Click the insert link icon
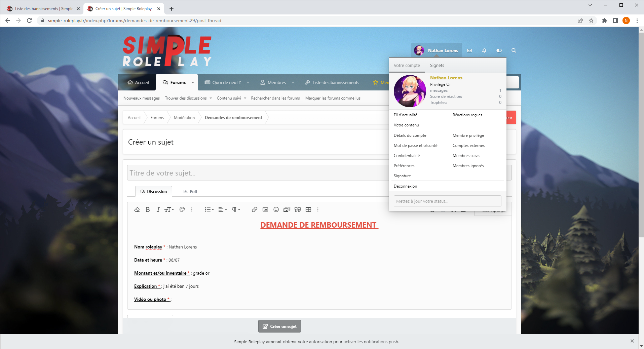This screenshot has width=644, height=349. pyautogui.click(x=255, y=209)
